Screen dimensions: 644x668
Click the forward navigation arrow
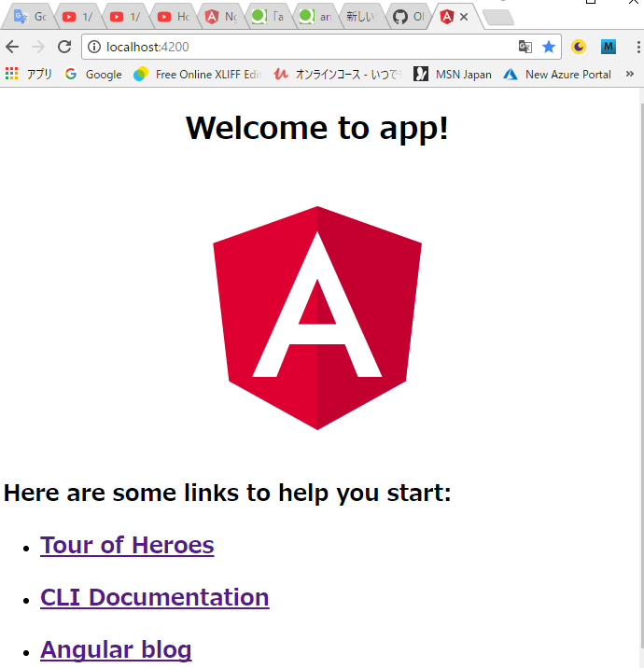pos(38,47)
